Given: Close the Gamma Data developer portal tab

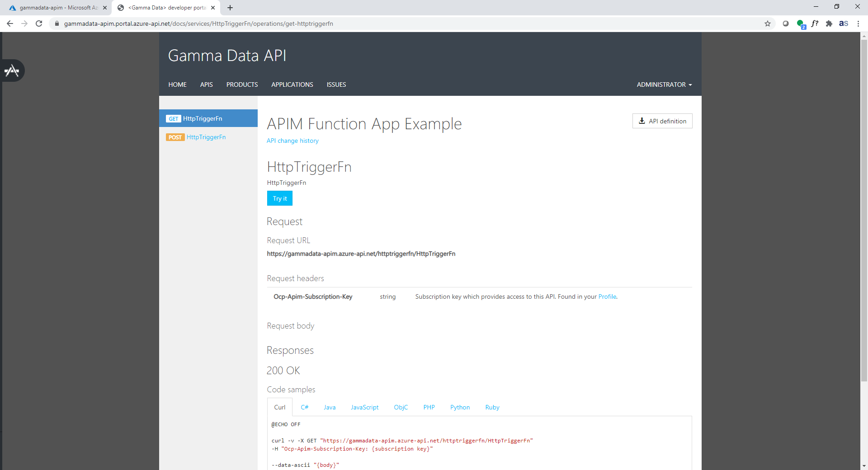Looking at the screenshot, I should [213, 8].
